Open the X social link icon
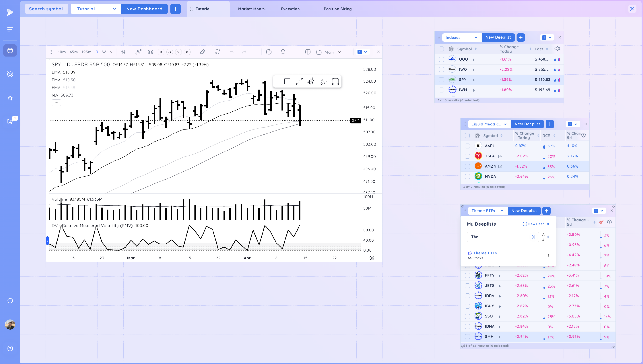 [x=632, y=9]
